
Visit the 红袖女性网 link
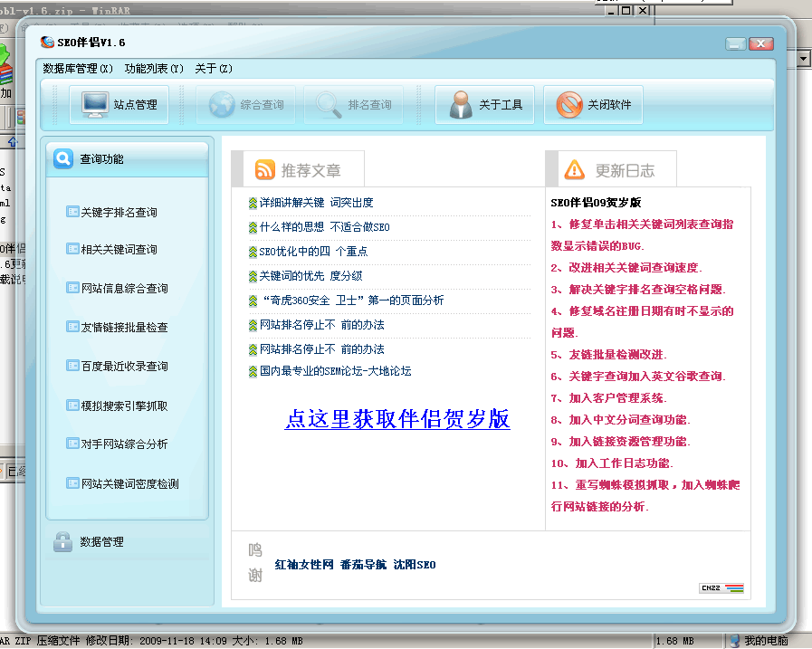pos(303,564)
